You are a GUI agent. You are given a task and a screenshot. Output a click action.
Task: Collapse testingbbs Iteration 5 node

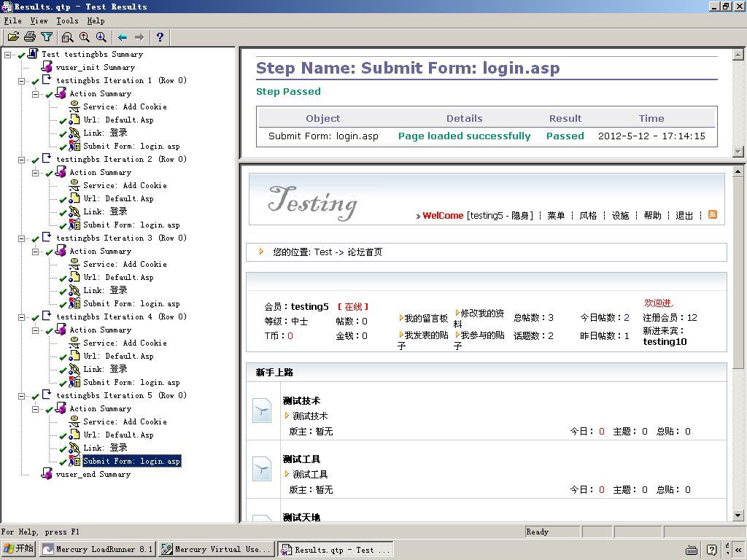(x=21, y=396)
